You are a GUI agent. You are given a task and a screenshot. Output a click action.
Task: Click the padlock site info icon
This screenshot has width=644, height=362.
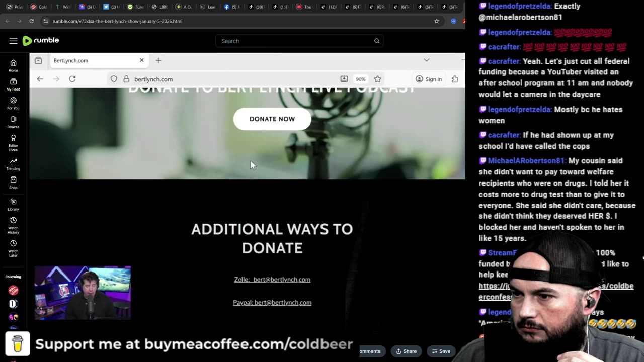click(126, 79)
